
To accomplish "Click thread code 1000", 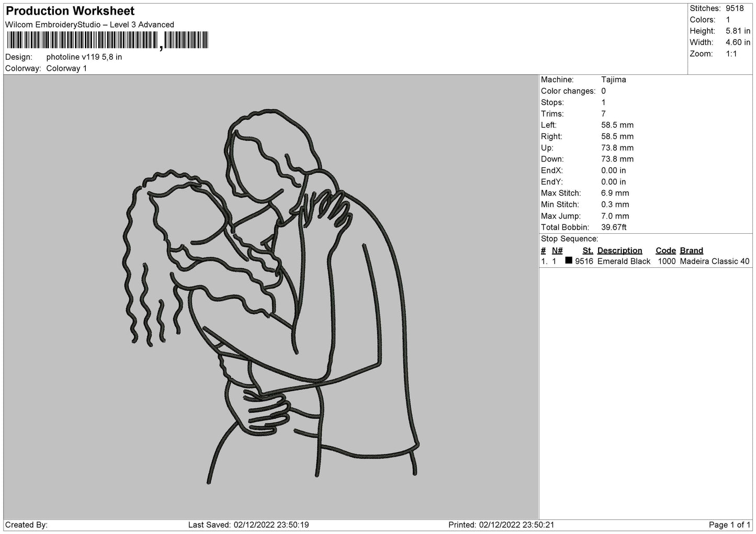I will coord(667,262).
